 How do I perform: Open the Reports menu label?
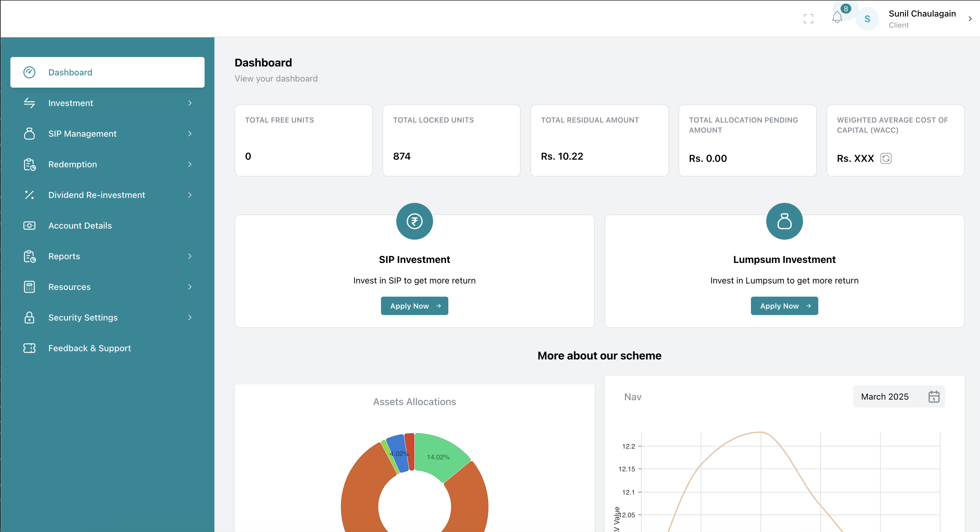click(x=64, y=256)
